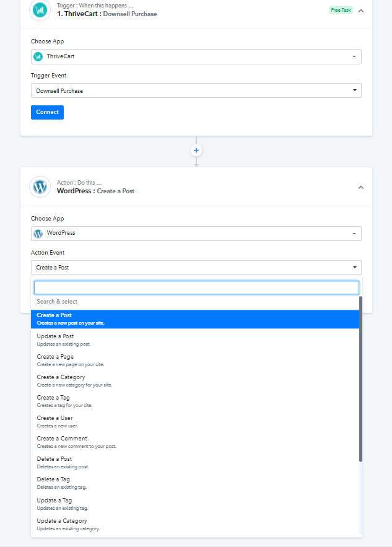The image size is (392, 547).
Task: Open the ThriveCart Choose App dropdown
Action: (x=196, y=56)
